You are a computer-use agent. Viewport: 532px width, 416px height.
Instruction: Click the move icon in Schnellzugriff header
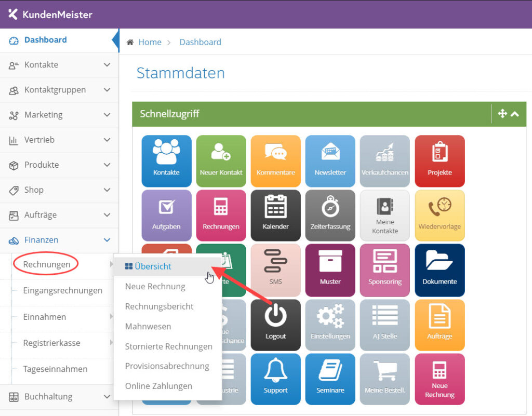(x=502, y=114)
